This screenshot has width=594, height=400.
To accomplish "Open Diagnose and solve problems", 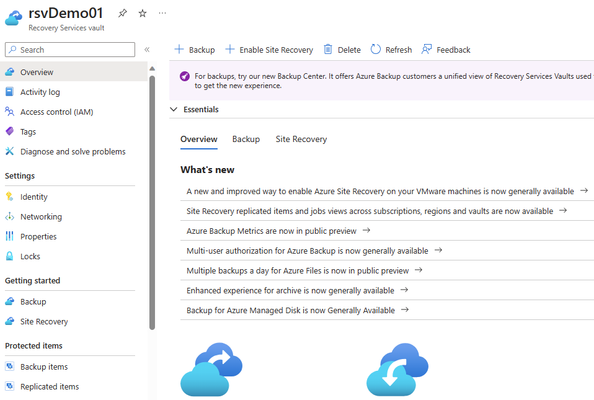I will (73, 152).
